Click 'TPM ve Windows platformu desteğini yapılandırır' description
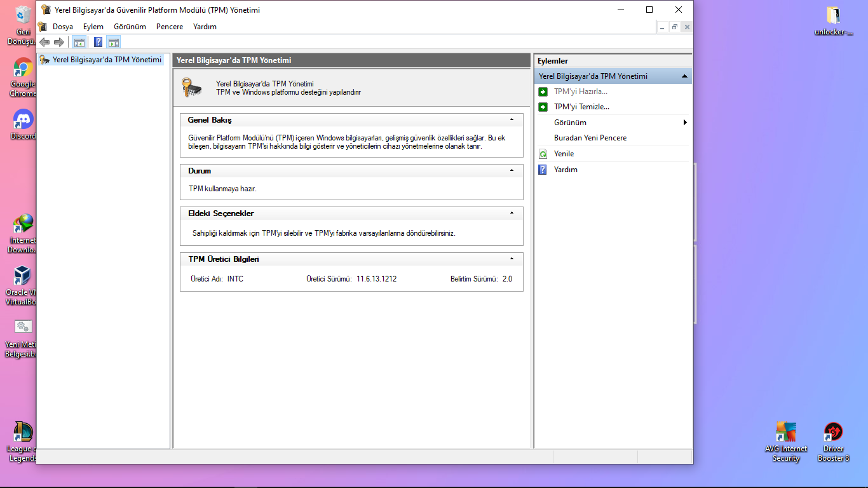The height and width of the screenshot is (488, 868). [288, 92]
